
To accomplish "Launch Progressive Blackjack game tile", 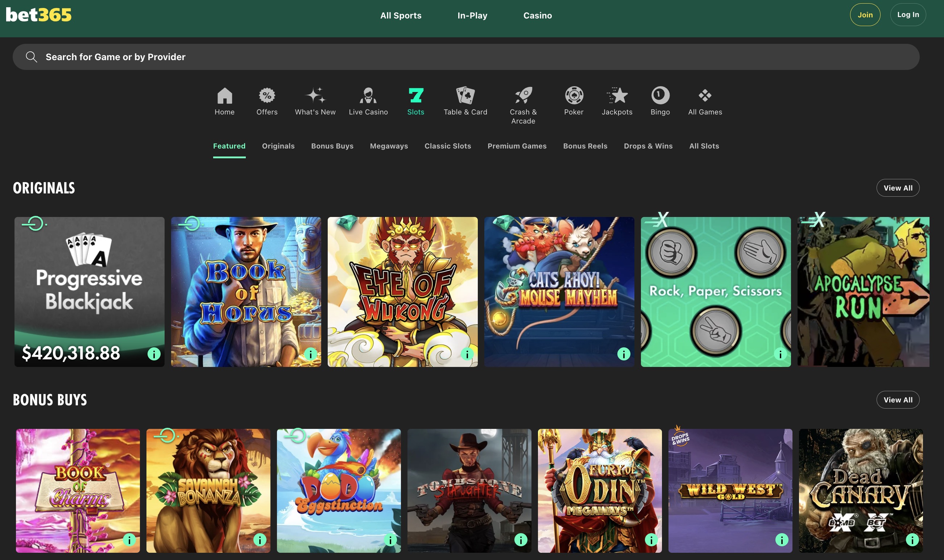I will click(90, 292).
